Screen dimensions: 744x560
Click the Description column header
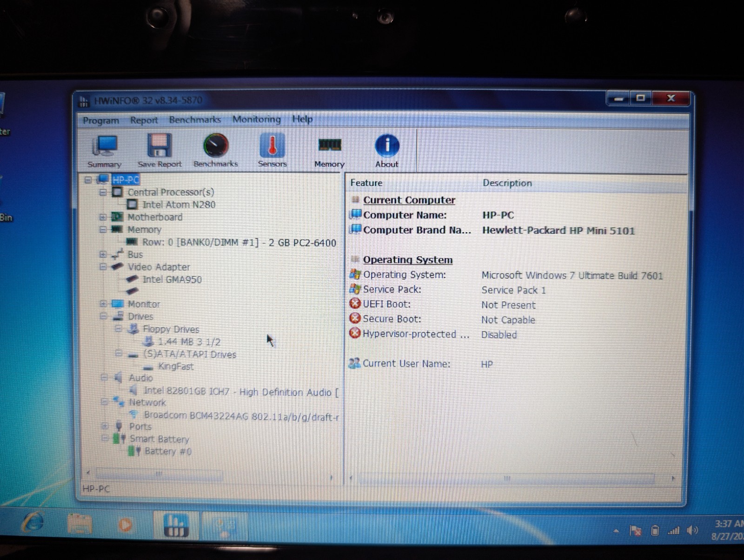tap(507, 183)
